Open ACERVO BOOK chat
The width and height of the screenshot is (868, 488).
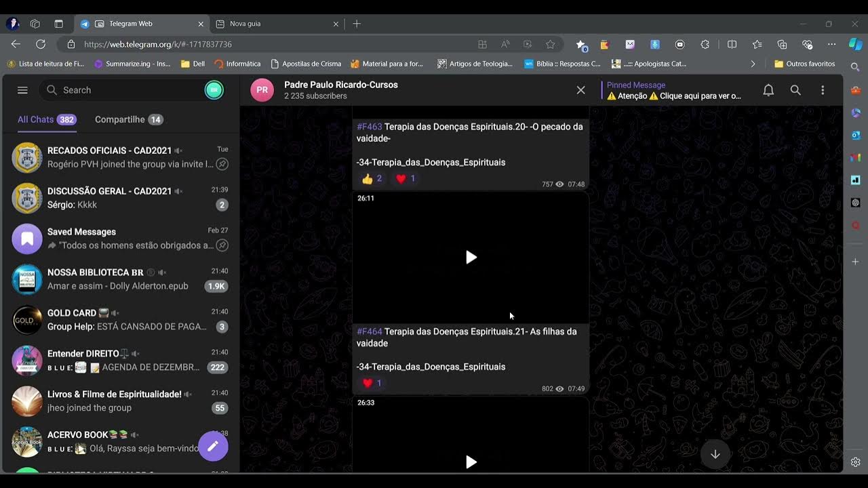[x=120, y=442]
